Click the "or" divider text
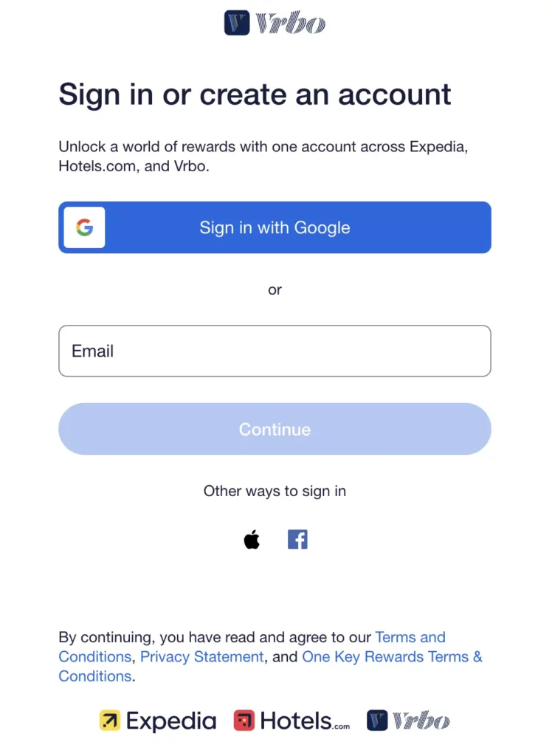The height and width of the screenshot is (756, 552). pyautogui.click(x=275, y=290)
